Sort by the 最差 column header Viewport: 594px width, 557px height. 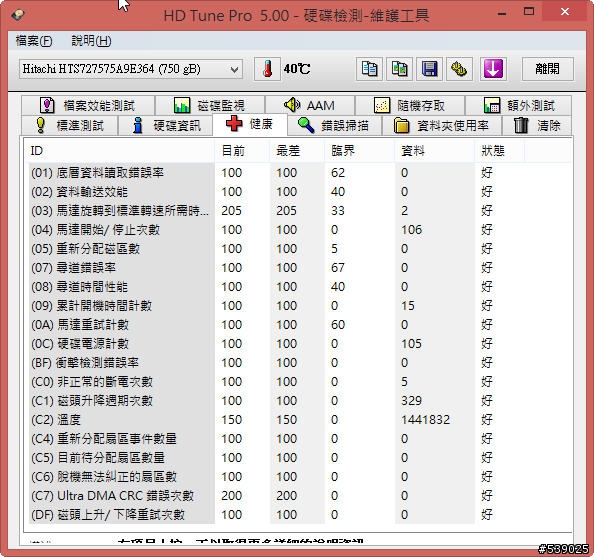297,151
